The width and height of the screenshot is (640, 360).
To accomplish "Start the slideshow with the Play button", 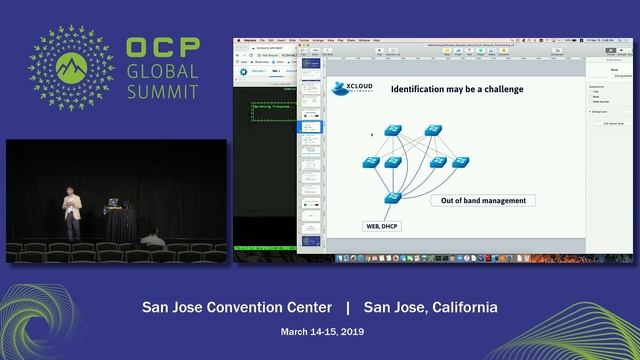I will 380,51.
